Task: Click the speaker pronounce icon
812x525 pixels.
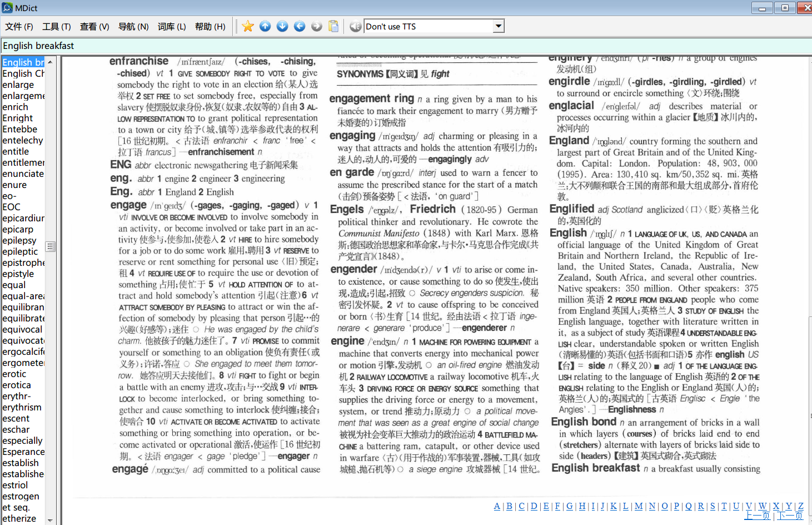Action: click(x=356, y=26)
